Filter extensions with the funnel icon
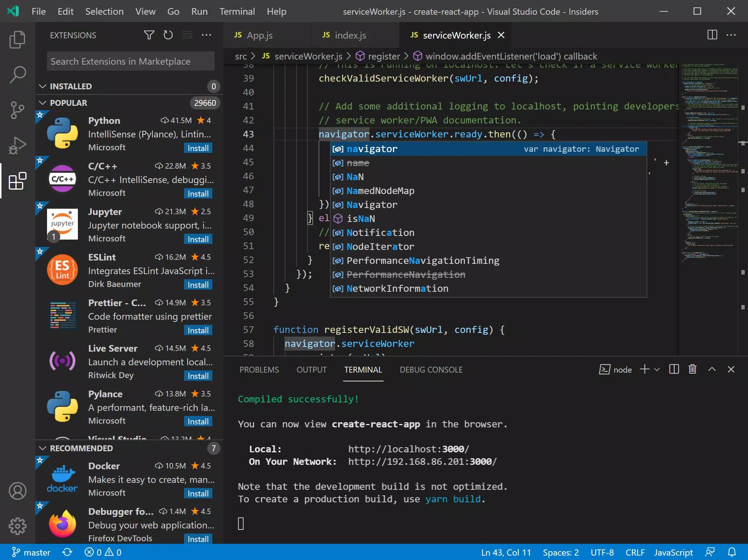This screenshot has width=748, height=560. point(149,35)
